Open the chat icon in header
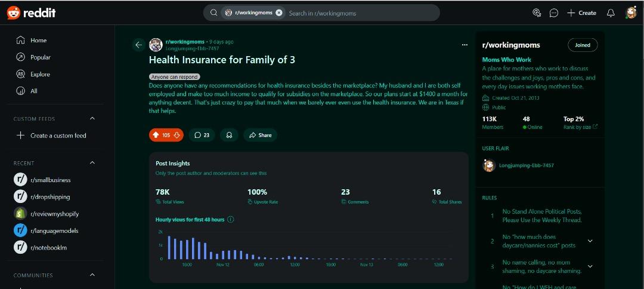This screenshot has height=289, width=644. [x=553, y=13]
